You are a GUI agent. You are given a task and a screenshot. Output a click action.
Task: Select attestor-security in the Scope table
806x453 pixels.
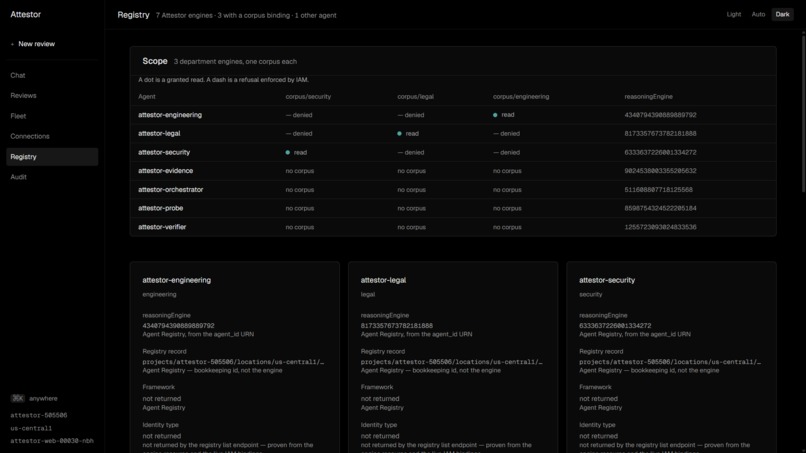point(164,152)
